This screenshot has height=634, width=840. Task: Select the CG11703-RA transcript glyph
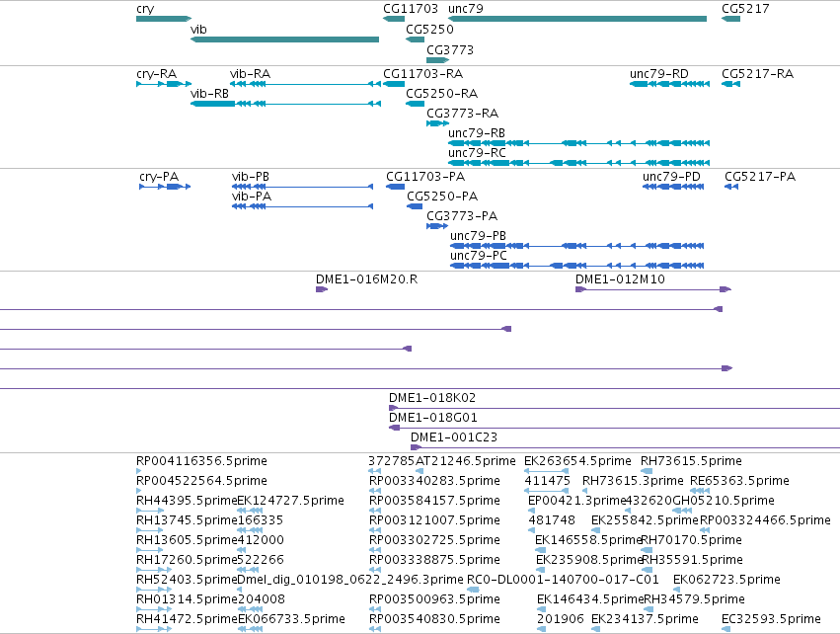pos(394,84)
